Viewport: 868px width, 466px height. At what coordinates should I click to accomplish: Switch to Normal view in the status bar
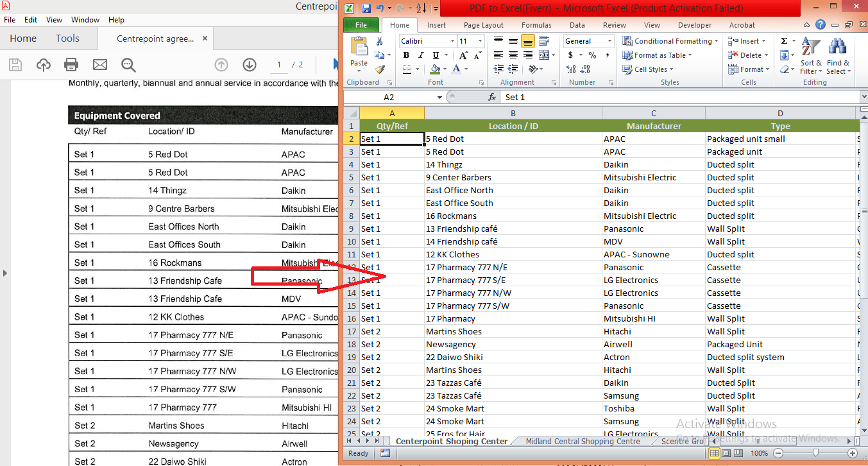pyautogui.click(x=714, y=453)
